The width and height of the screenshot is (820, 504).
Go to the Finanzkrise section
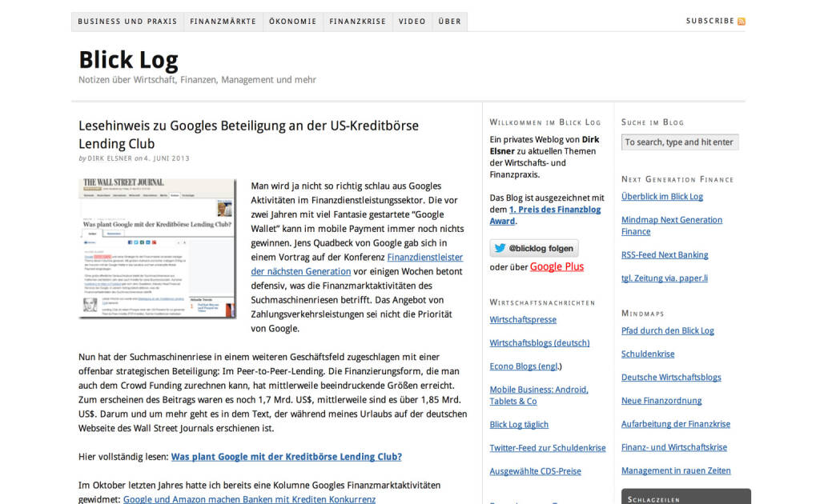pos(357,22)
